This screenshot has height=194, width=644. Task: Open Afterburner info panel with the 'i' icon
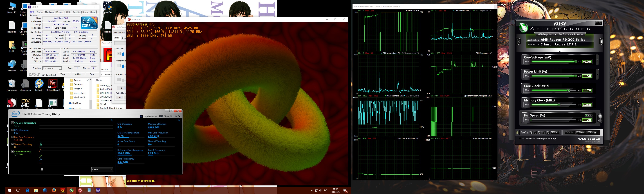click(x=602, y=41)
